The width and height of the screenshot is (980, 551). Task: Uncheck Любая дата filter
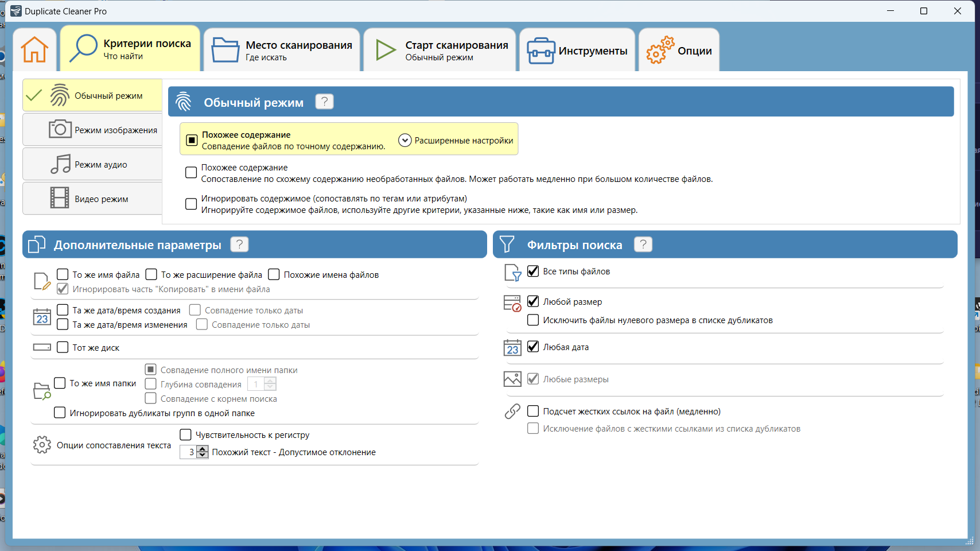coord(533,347)
